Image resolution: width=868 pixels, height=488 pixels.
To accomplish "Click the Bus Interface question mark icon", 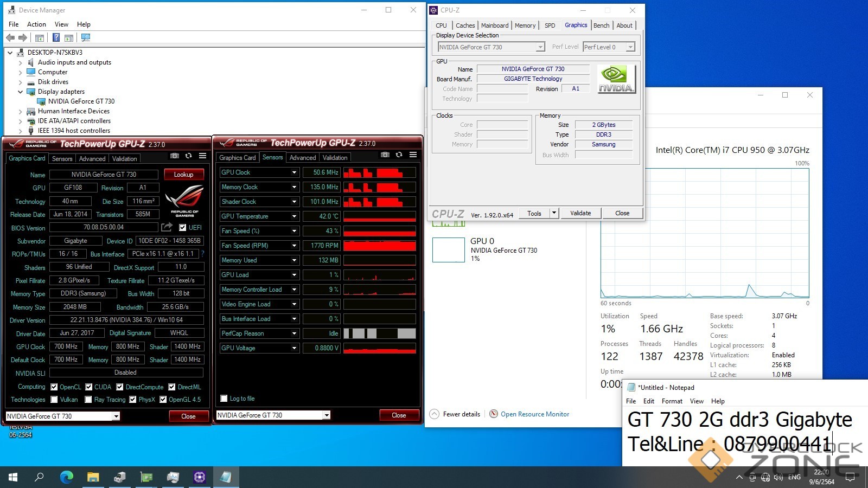I will (x=203, y=254).
